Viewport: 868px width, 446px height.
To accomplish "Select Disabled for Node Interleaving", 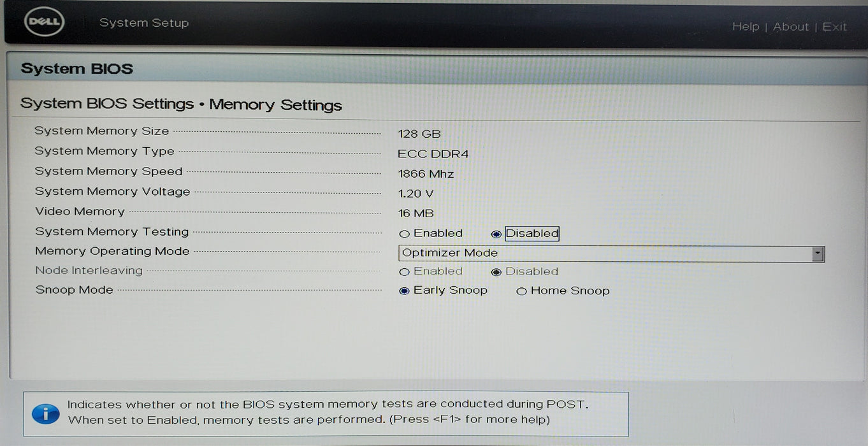I will click(x=496, y=271).
